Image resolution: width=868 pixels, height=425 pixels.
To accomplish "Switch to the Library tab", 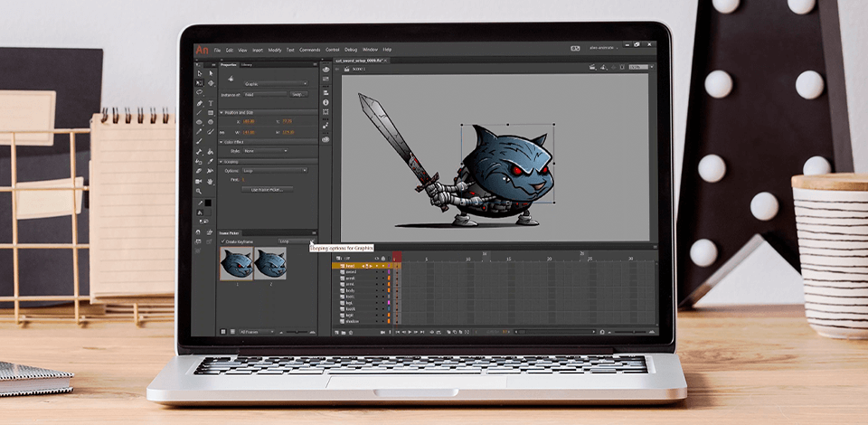I will tap(247, 65).
